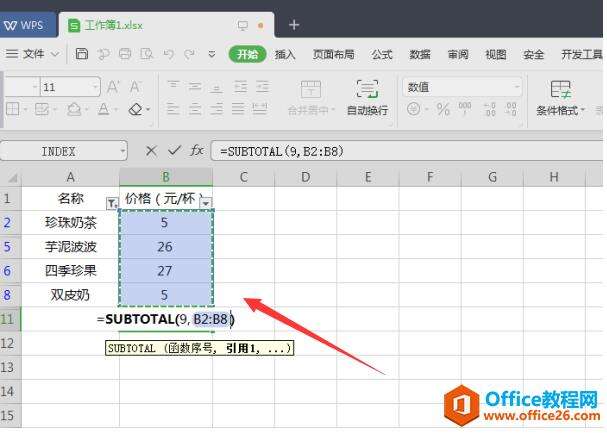The image size is (607, 433).
Task: Open the 公式 ribbon tab
Action: (382, 54)
